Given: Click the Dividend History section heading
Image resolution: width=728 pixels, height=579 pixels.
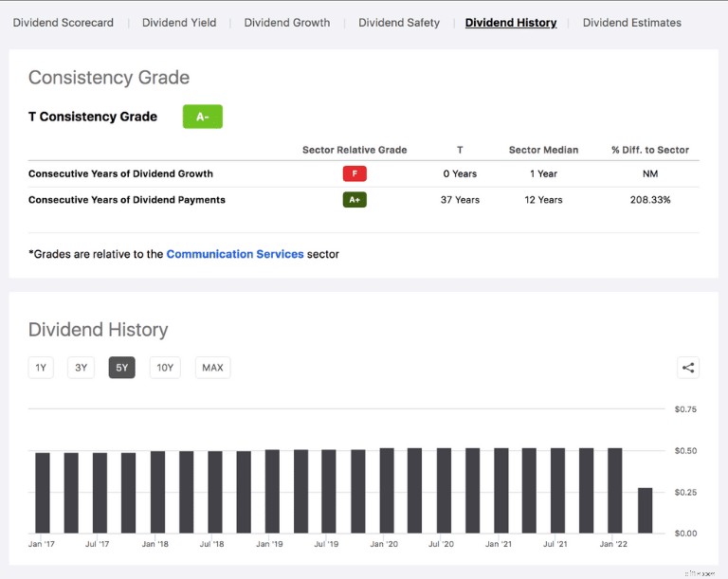Looking at the screenshot, I should tap(98, 330).
